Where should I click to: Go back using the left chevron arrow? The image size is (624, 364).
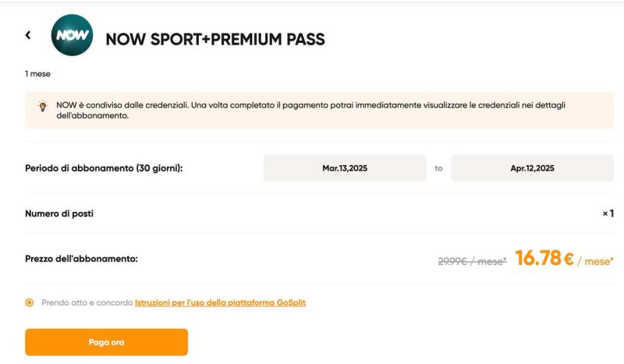coord(28,35)
